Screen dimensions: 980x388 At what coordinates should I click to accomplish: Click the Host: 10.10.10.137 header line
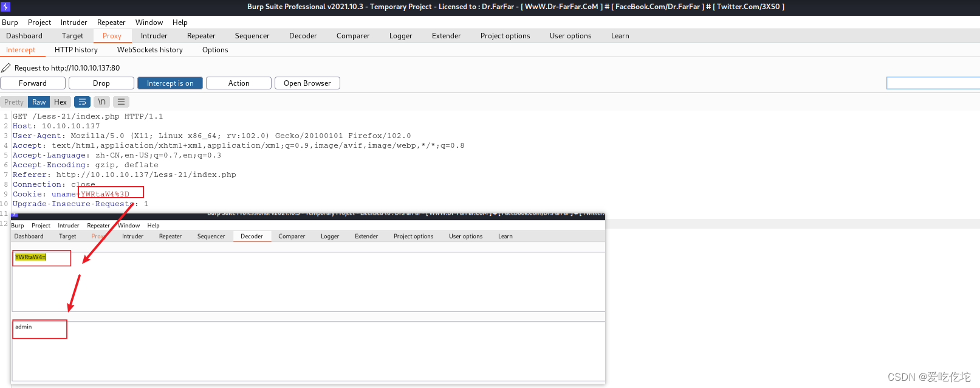click(x=57, y=126)
